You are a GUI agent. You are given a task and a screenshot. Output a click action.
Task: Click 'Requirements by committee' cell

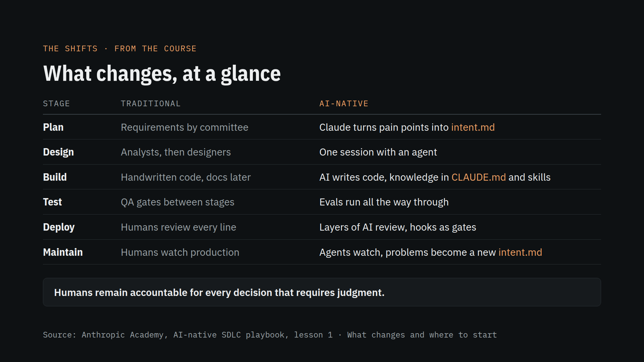pos(184,127)
